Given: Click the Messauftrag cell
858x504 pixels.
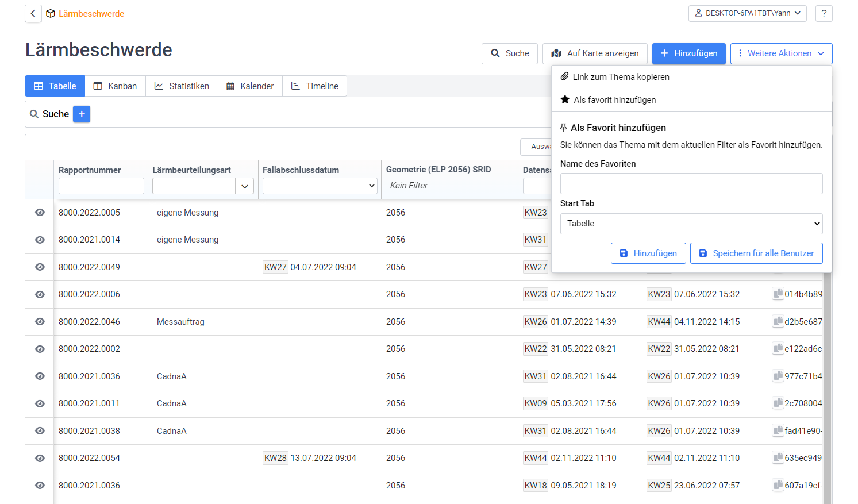Looking at the screenshot, I should click(180, 322).
